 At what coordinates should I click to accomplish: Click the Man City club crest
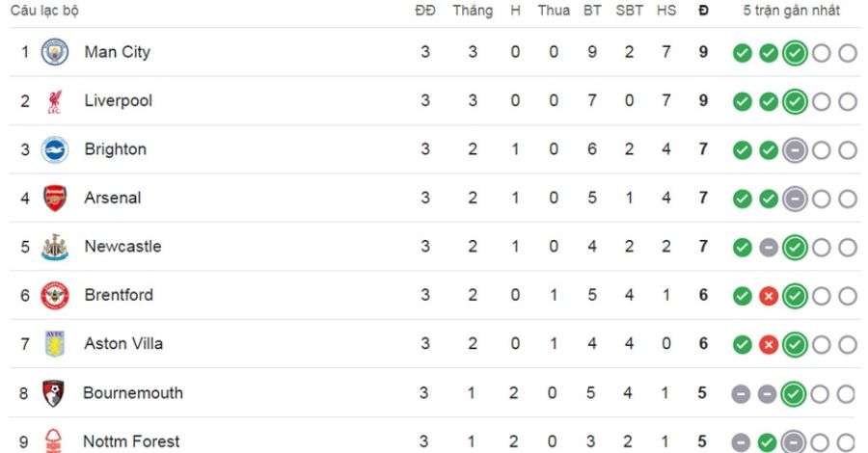tap(55, 52)
